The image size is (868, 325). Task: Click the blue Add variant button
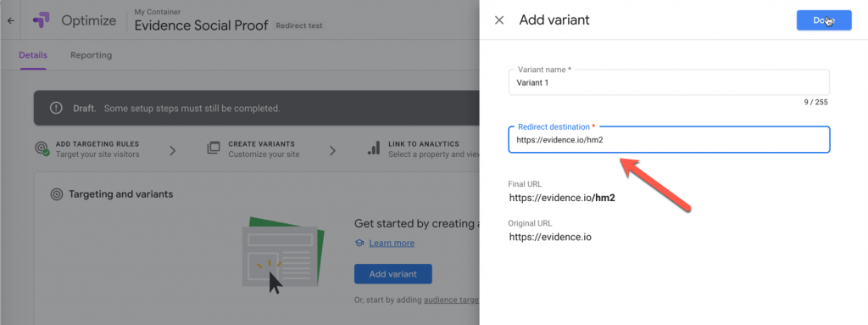tap(393, 274)
